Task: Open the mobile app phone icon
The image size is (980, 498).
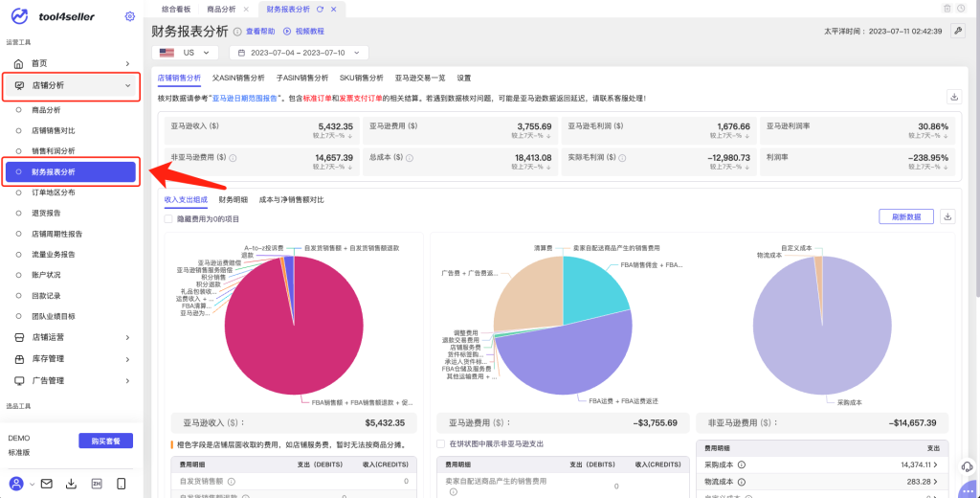Action: pos(122,484)
